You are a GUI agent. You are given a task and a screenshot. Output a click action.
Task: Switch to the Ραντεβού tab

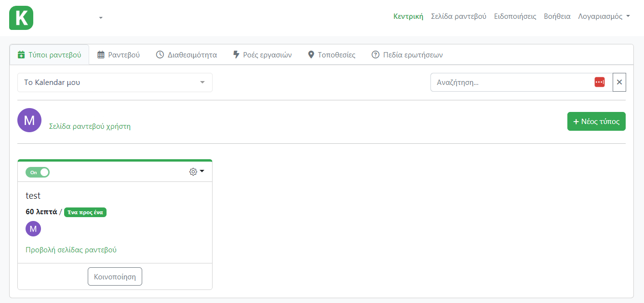click(x=120, y=55)
